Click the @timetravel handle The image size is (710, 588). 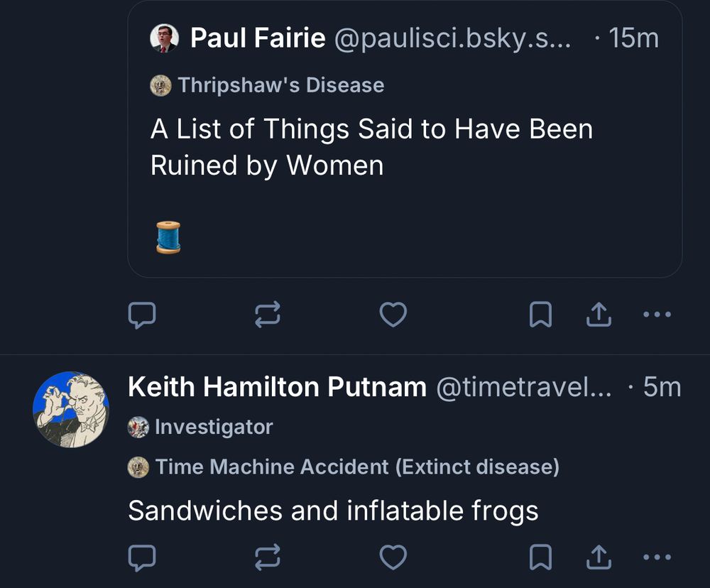pos(523,387)
